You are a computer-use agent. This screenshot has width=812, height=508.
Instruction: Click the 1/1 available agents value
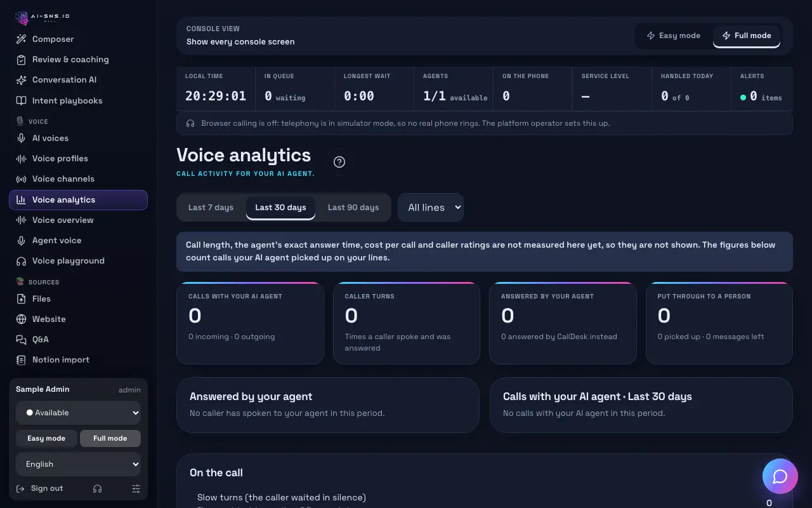[x=455, y=97]
